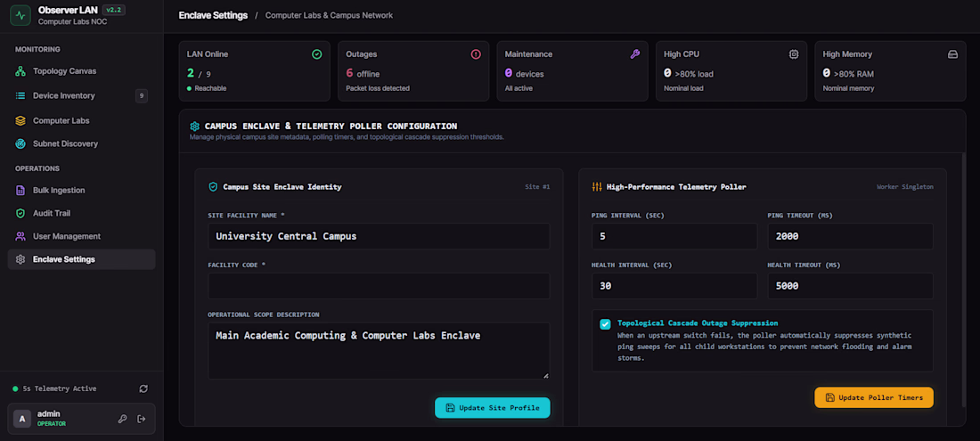Click the Operational Scope Description textarea
The image size is (980, 441).
[x=379, y=350]
